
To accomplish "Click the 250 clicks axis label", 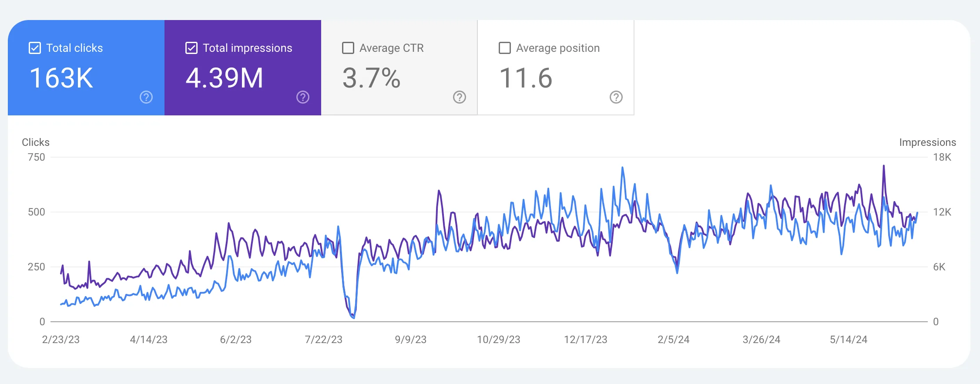I will click(x=37, y=267).
